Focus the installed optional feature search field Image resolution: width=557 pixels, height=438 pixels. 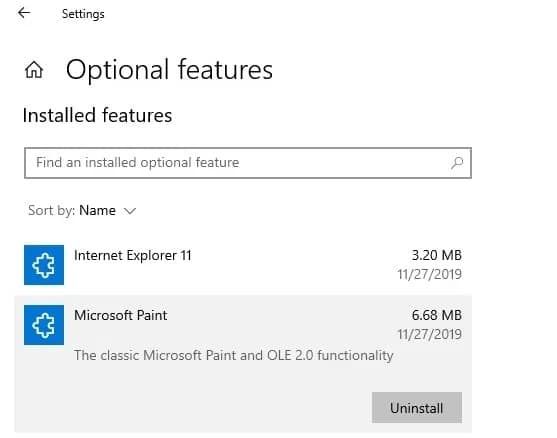coord(248,163)
